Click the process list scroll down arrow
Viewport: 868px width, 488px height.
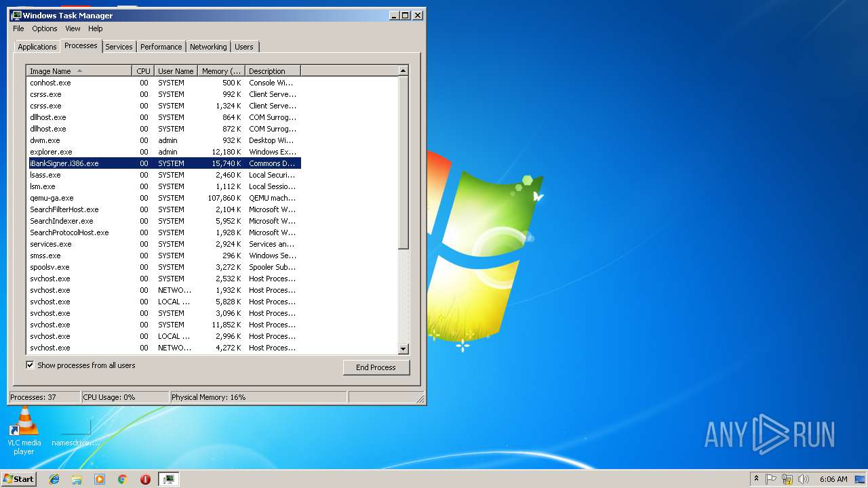(x=403, y=349)
